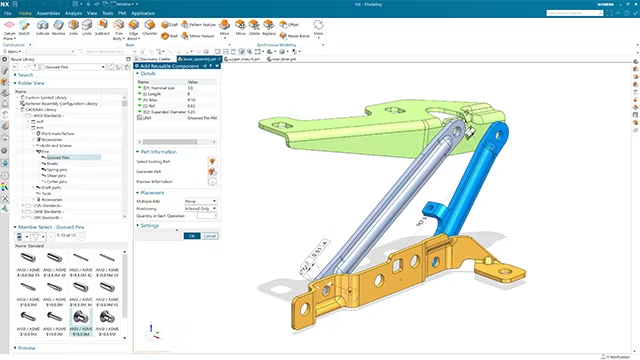Open the Tools ribbon tab
Image resolution: width=640 pixels, height=360 pixels.
[x=107, y=13]
